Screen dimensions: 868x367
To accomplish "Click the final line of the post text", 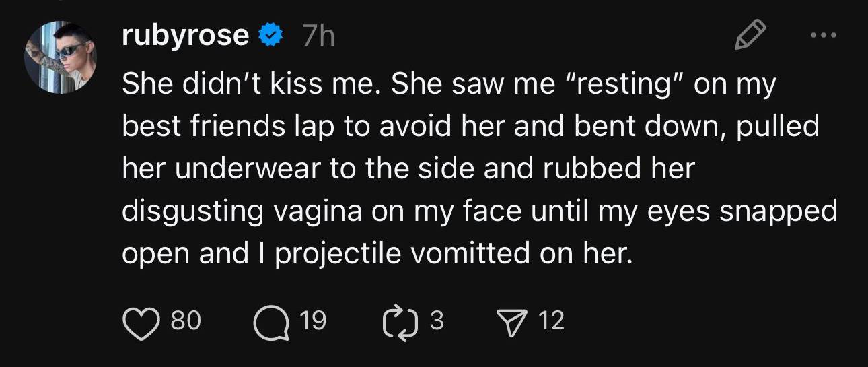I will point(377,254).
